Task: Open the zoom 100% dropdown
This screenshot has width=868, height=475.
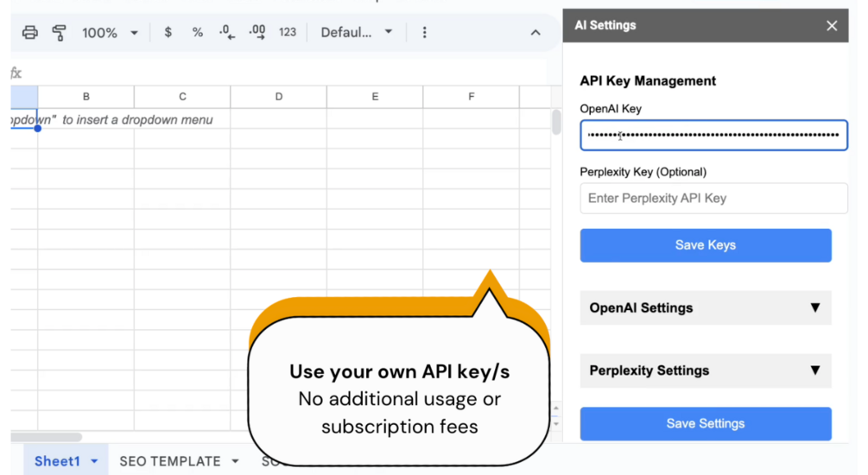Action: click(x=110, y=33)
